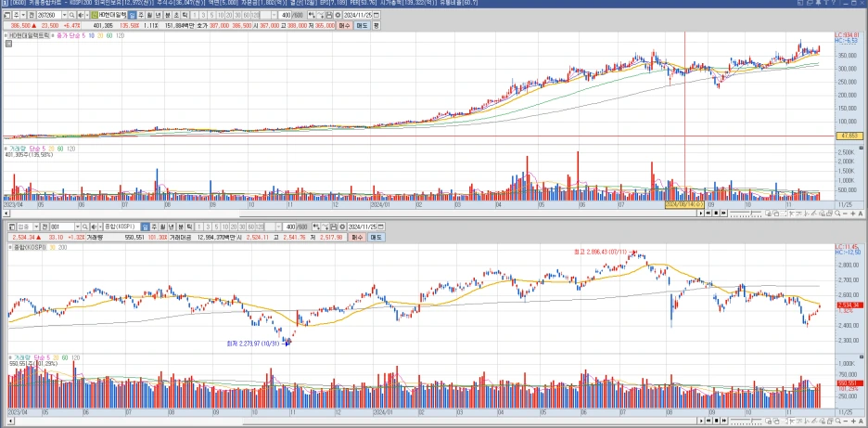Image resolution: width=868 pixels, height=428 pixels.
Task: Click 매도 sell button in lower quote bar
Action: pyautogui.click(x=375, y=238)
